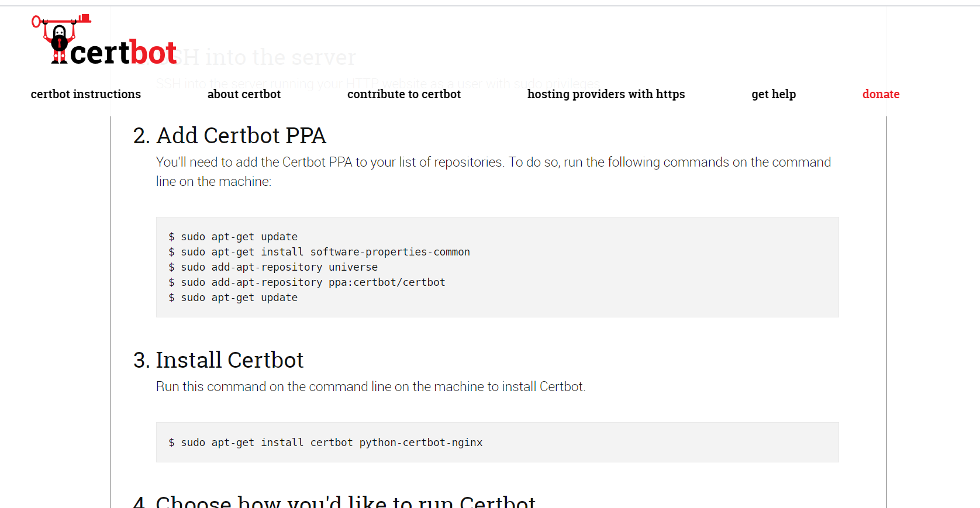Image resolution: width=980 pixels, height=508 pixels.
Task: Click the Install Certbot heading
Action: (218, 360)
